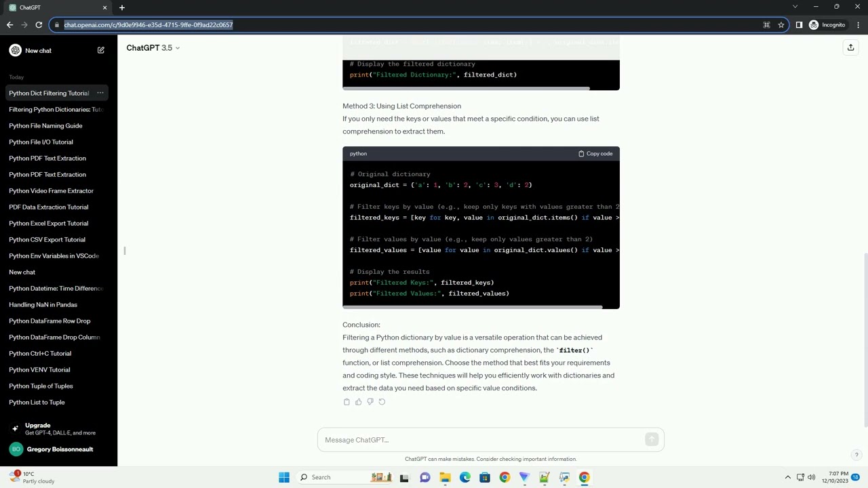Screen dimensions: 868x488
Task: Open Python VENV Tutorial chat
Action: click(x=57, y=369)
